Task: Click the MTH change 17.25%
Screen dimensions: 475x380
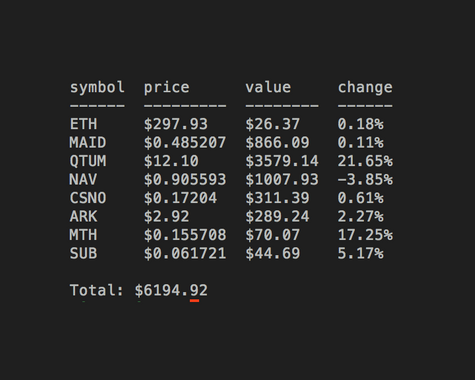Action: coord(365,235)
